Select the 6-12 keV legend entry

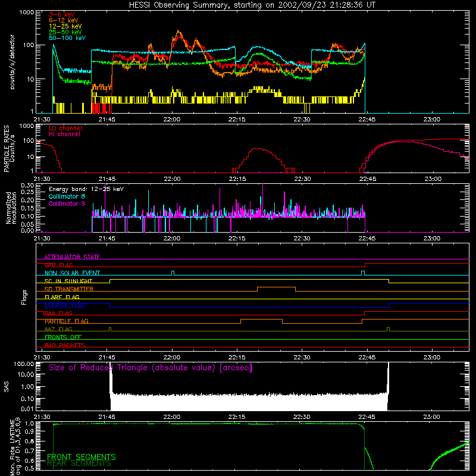coord(63,20)
